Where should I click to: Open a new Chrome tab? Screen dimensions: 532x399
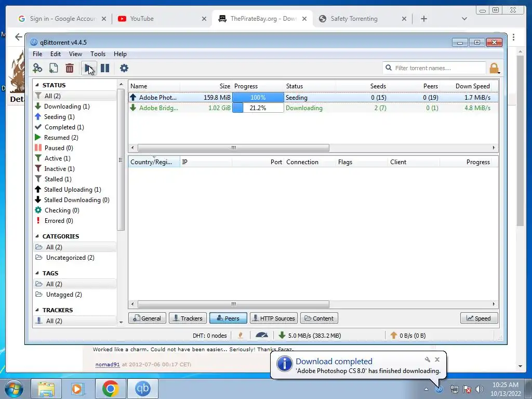coord(424,19)
